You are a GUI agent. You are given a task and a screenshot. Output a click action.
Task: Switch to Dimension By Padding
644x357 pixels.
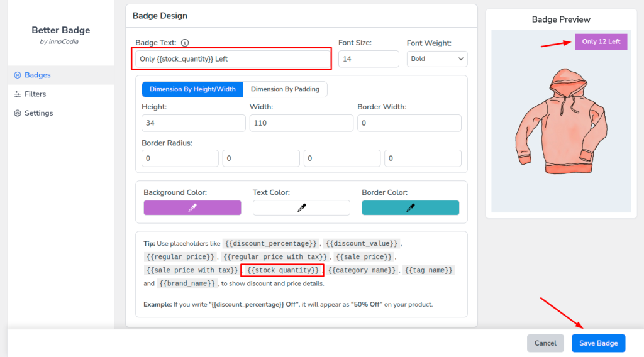285,89
